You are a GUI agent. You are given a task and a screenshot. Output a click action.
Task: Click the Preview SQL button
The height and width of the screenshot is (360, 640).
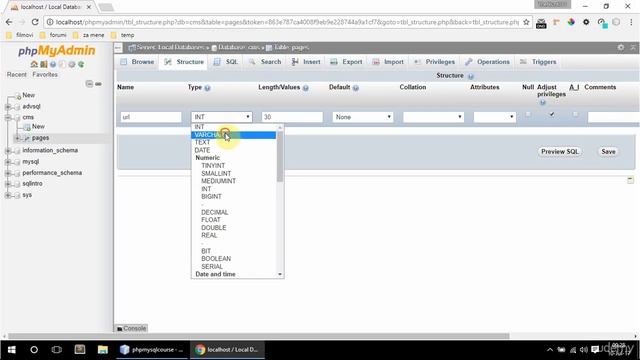click(x=560, y=151)
